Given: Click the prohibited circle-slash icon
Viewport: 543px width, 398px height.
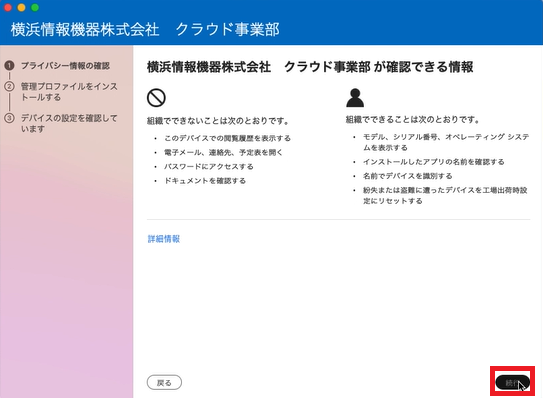Looking at the screenshot, I should pos(156,98).
